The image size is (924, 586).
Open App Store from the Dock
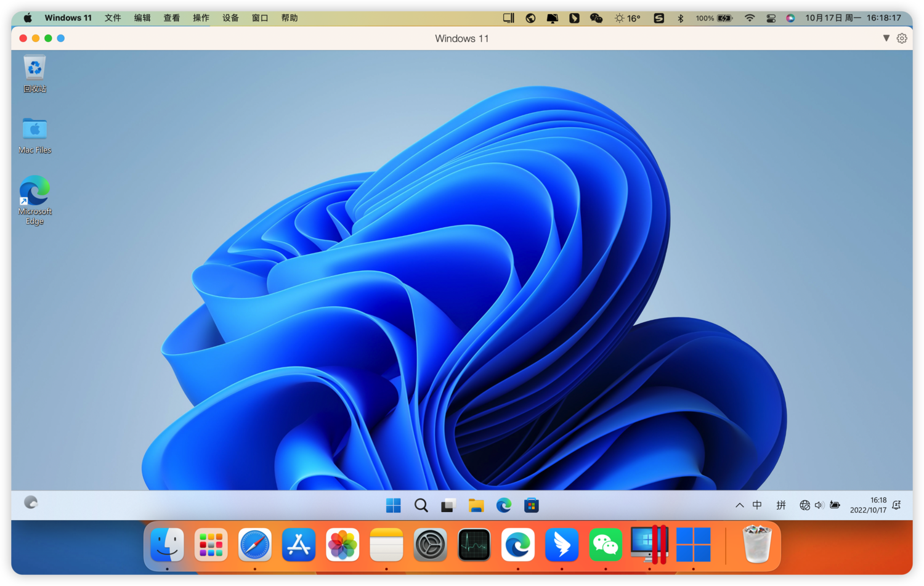299,545
